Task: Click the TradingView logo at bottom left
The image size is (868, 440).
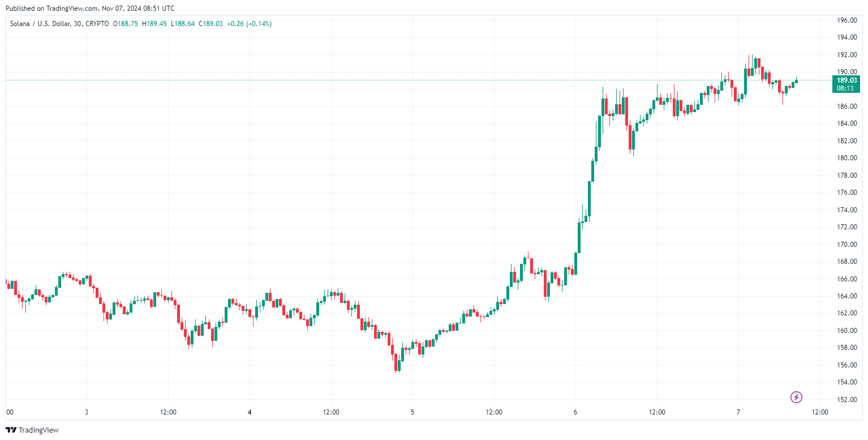Action: [x=32, y=430]
